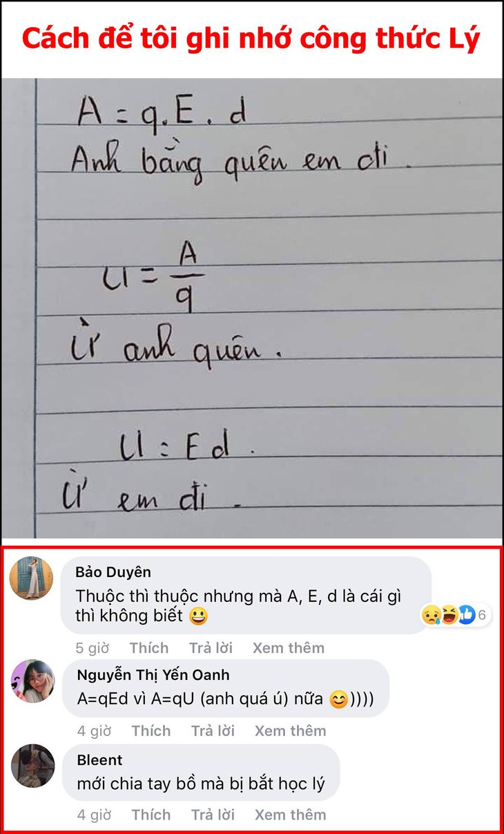Like Bleent's comment using Thích

tap(151, 815)
